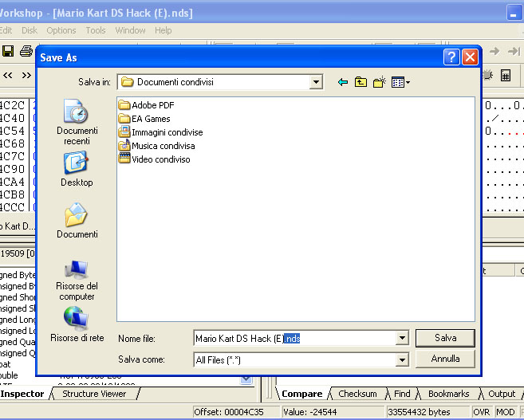Screen dimensions: 524x420
Task: Select the Musica condivisa folder
Action: [x=157, y=146]
